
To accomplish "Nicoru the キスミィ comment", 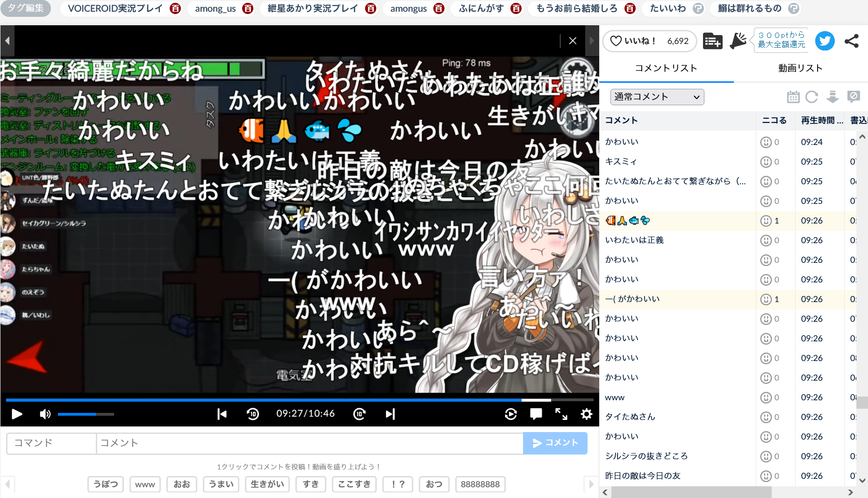I will [766, 162].
